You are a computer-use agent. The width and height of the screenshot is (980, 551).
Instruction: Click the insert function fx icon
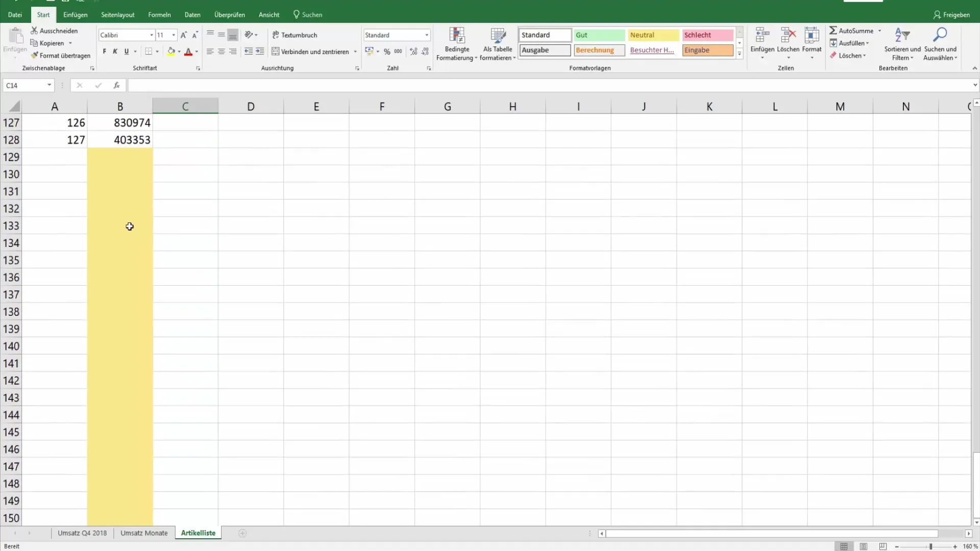coord(116,85)
